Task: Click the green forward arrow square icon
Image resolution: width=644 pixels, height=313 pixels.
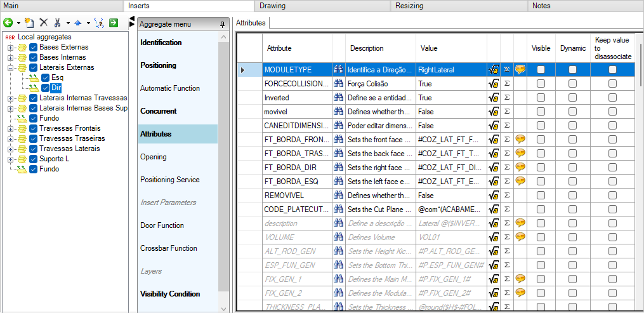Action: coord(114,23)
